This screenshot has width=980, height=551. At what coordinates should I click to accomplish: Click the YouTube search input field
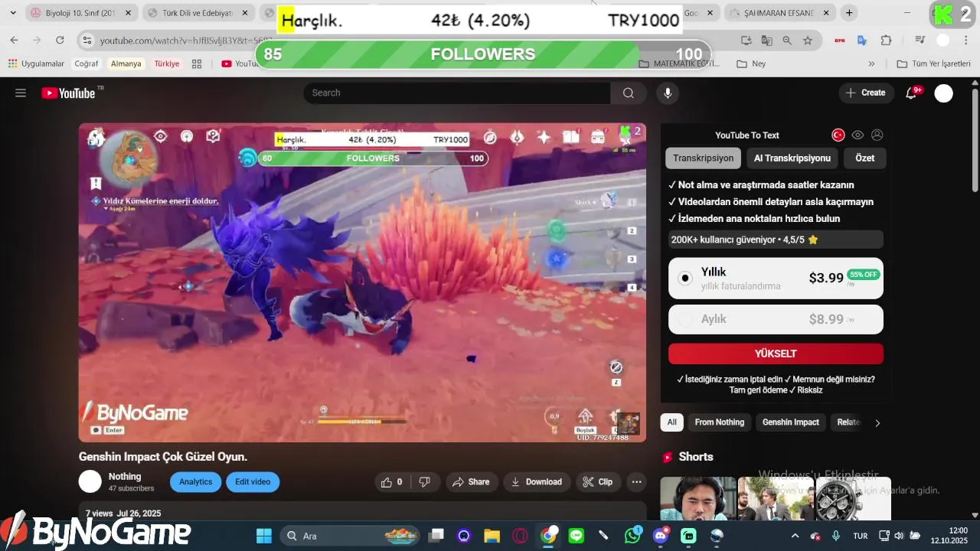pyautogui.click(x=457, y=93)
